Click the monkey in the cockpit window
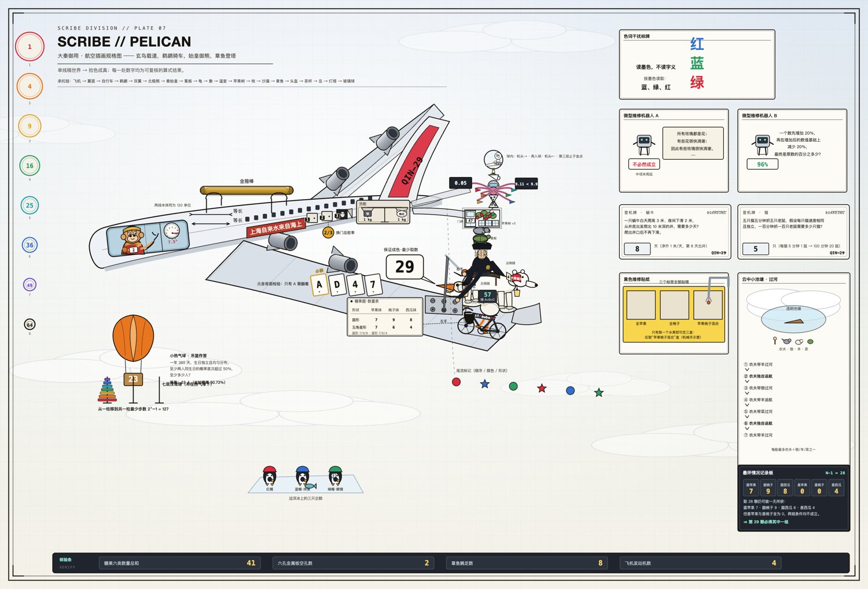Viewport: 868px width, 589px height. point(133,240)
